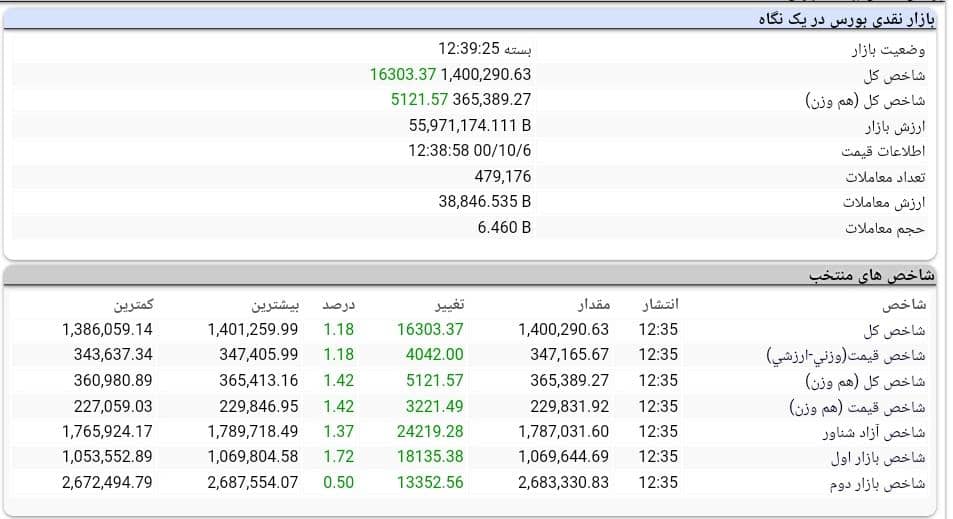
Task: Click the 'مقدار' column header
Action: click(593, 304)
